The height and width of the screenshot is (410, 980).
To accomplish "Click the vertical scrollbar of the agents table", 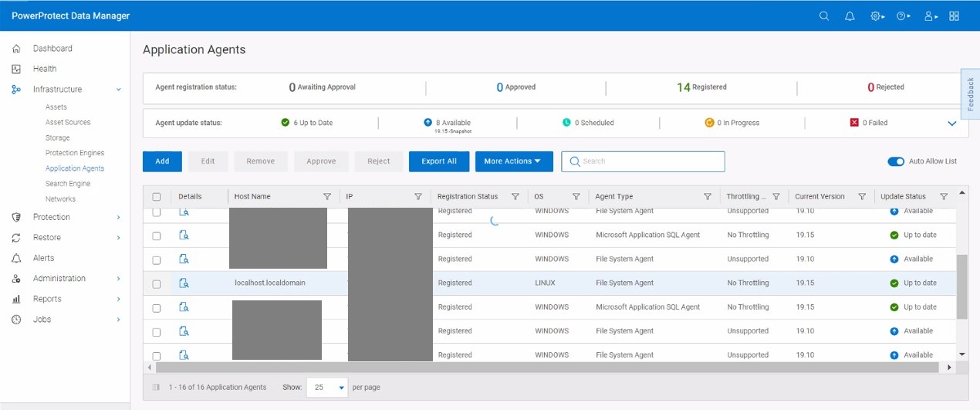I will pos(961,286).
